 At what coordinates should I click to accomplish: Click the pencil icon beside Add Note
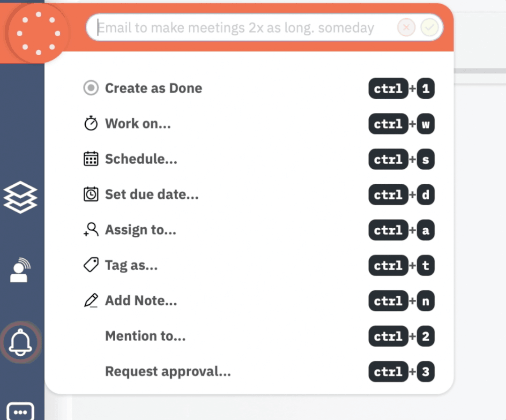(91, 300)
